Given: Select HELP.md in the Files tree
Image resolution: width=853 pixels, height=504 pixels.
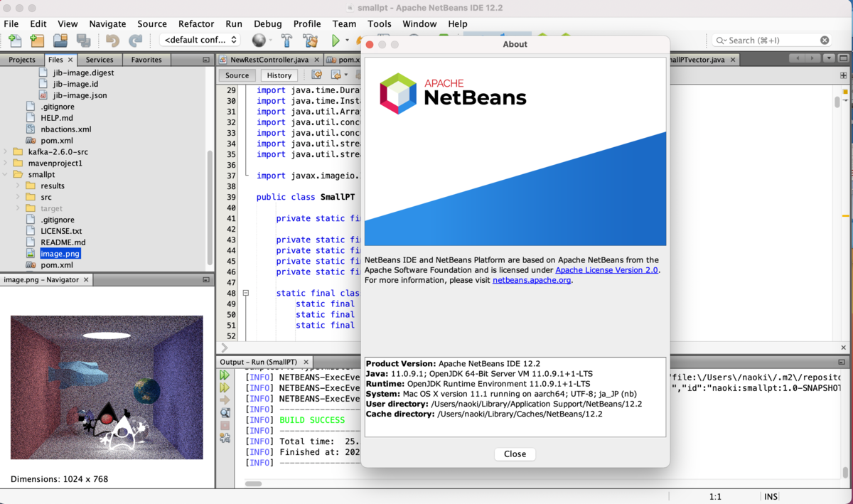Looking at the screenshot, I should pyautogui.click(x=56, y=118).
